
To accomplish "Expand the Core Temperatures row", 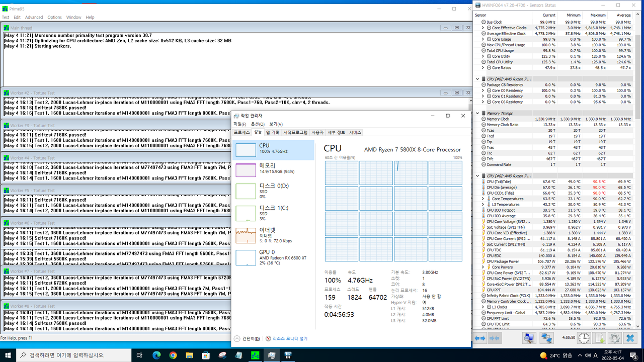I will click(x=483, y=199).
